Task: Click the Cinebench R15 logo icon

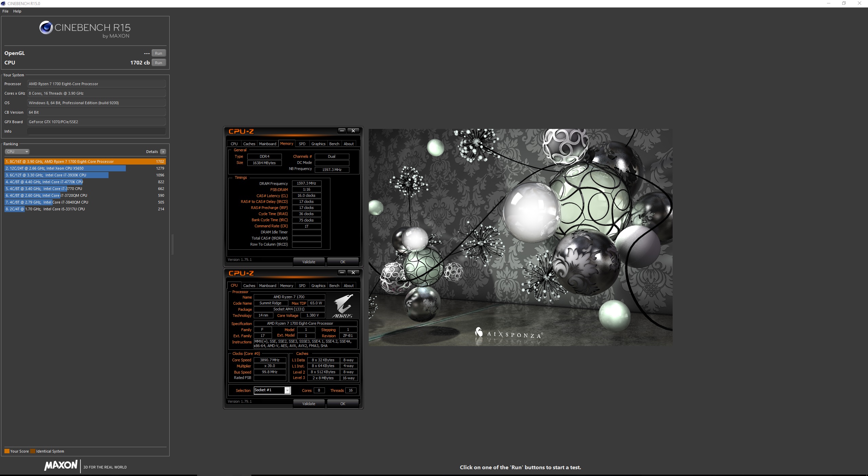Action: [46, 28]
